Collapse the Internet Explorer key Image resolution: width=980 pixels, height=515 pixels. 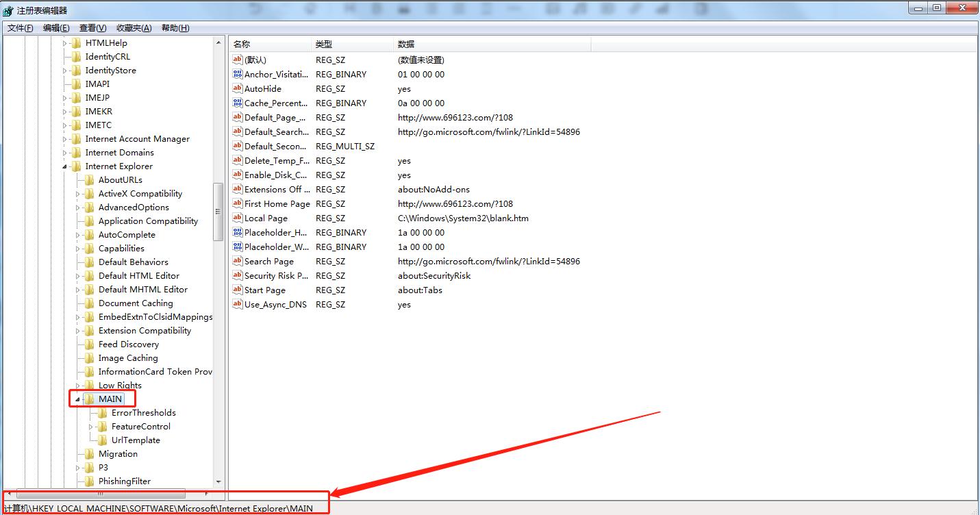pos(65,166)
